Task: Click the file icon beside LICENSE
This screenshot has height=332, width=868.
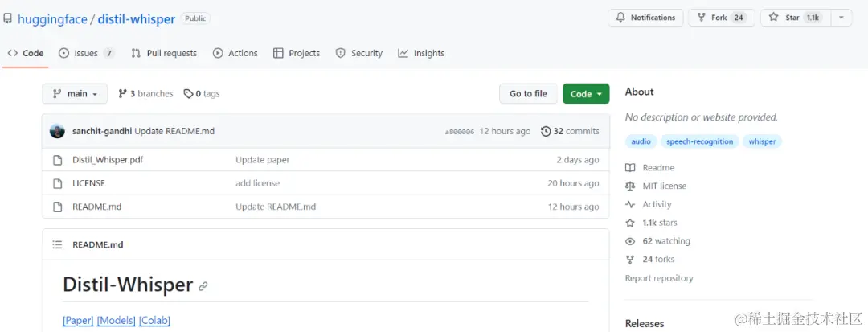Action: (57, 183)
